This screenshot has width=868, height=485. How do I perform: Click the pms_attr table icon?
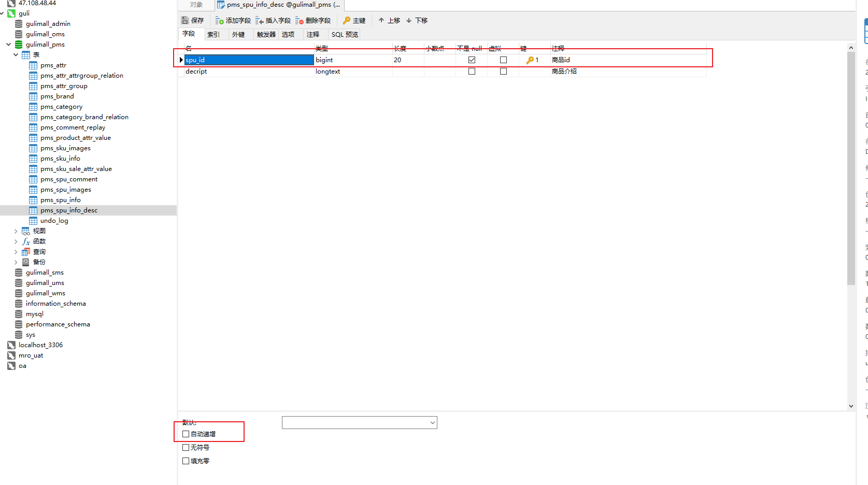[33, 65]
